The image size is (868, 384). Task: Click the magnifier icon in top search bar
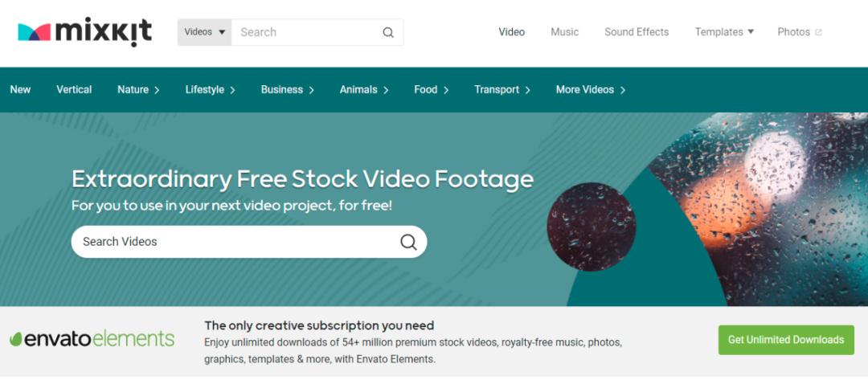tap(388, 33)
